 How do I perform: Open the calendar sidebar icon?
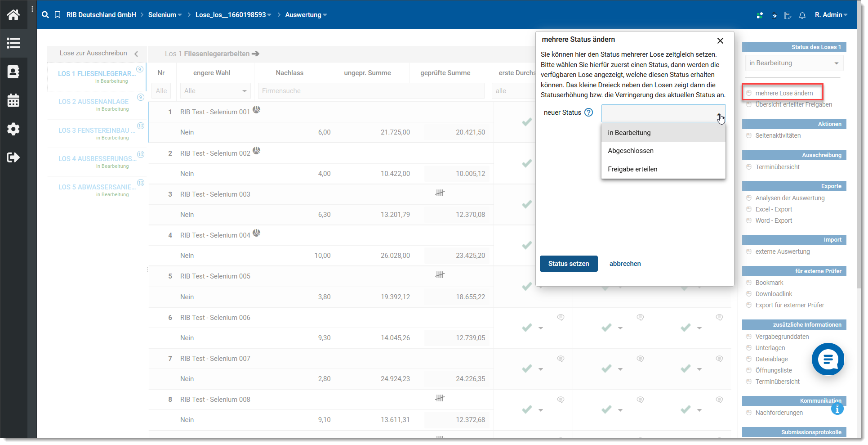click(x=13, y=100)
